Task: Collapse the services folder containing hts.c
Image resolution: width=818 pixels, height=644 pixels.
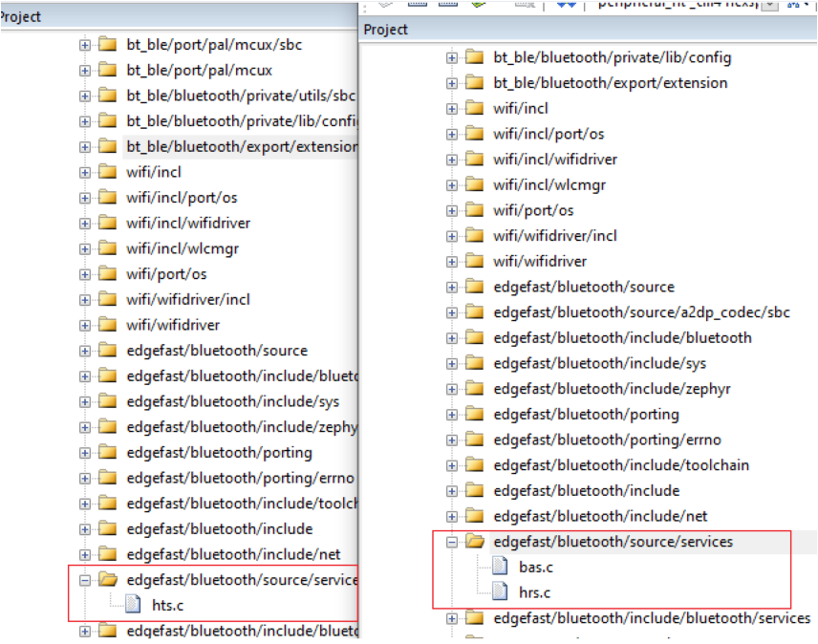Action: point(85,580)
